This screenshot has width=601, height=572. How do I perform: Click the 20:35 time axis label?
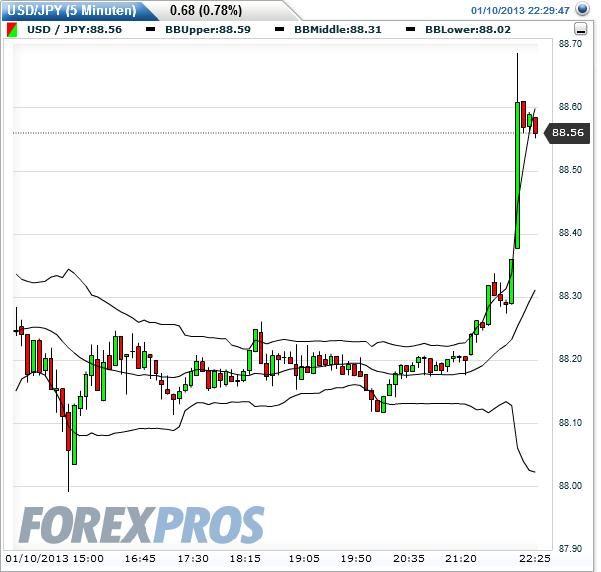coord(409,559)
